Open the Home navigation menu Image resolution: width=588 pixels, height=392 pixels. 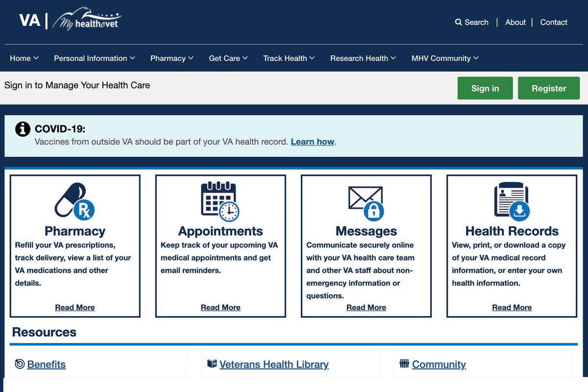(24, 58)
